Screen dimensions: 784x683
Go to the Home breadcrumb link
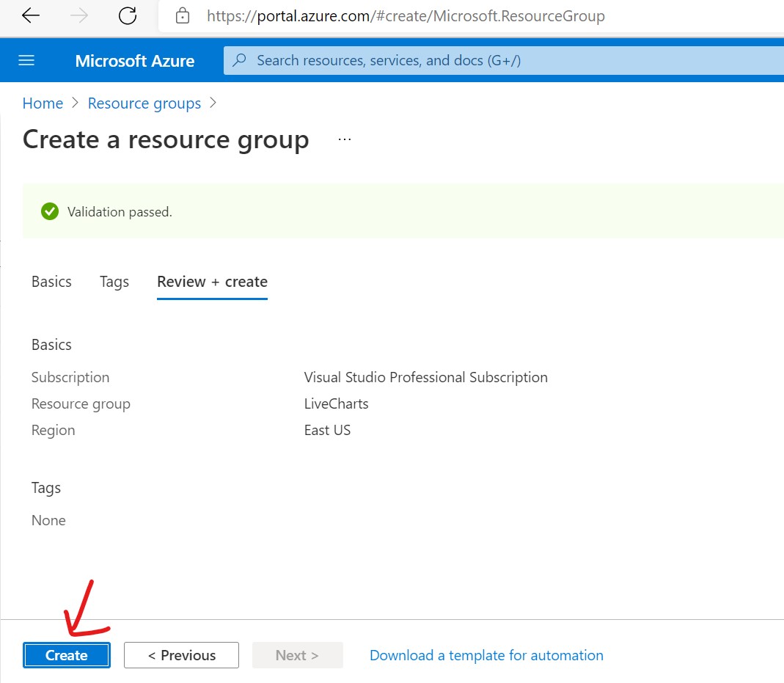[43, 103]
